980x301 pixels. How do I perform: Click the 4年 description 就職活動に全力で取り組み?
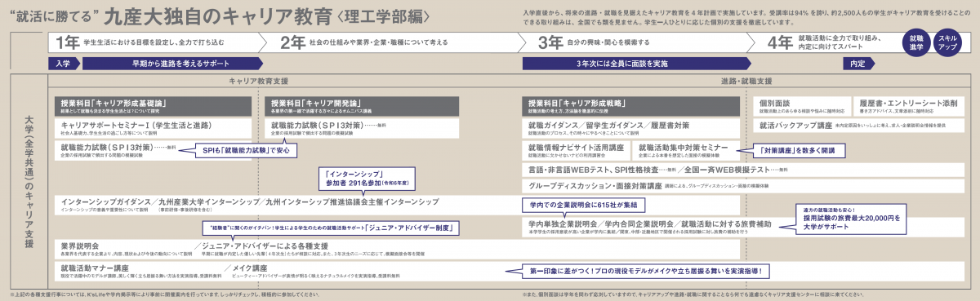[x=840, y=42]
